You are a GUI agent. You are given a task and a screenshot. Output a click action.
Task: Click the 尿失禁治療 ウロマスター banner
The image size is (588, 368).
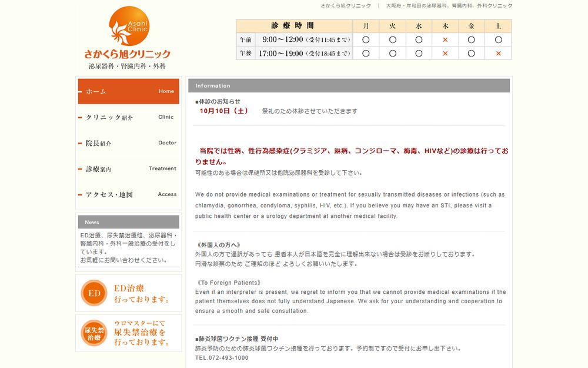click(x=129, y=333)
